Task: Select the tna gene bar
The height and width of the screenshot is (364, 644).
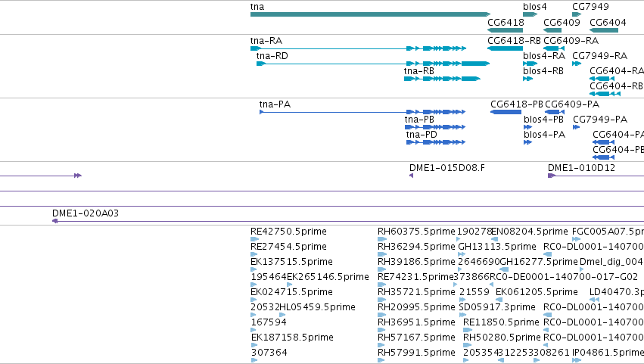Action: click(371, 14)
